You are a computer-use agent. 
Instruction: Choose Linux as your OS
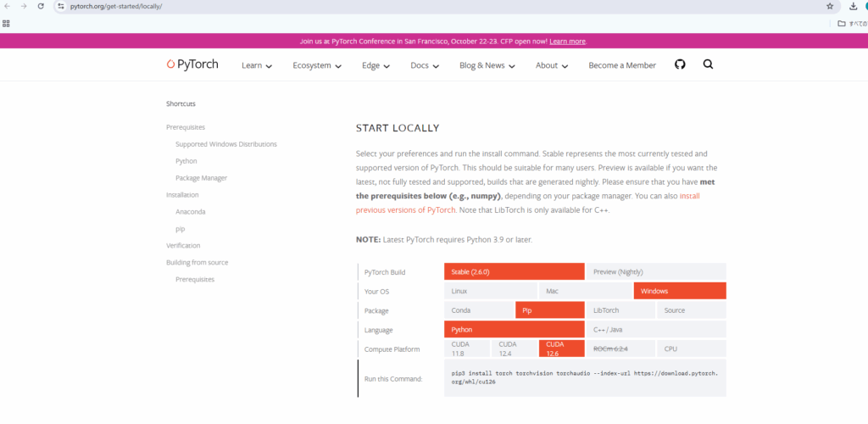coord(491,291)
